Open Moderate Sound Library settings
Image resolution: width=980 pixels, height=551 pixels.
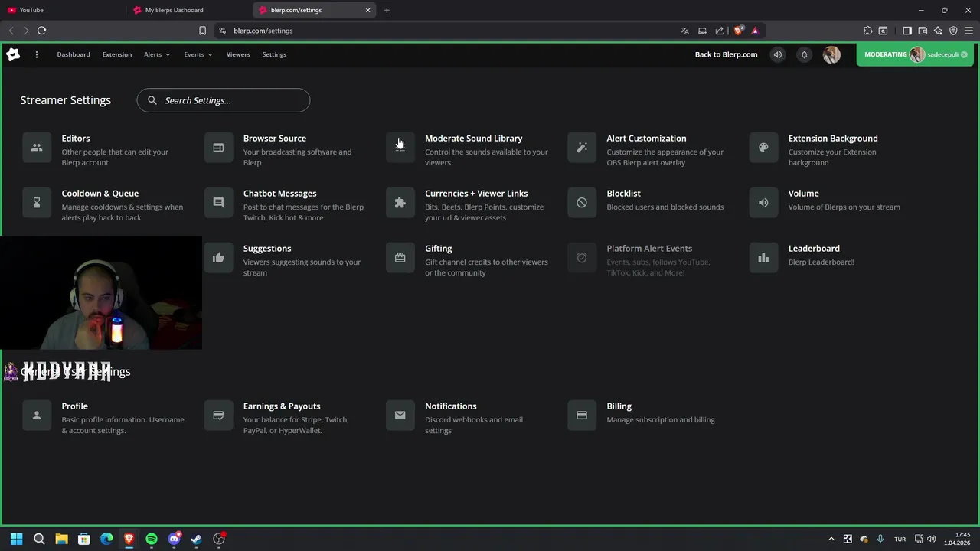pyautogui.click(x=473, y=139)
